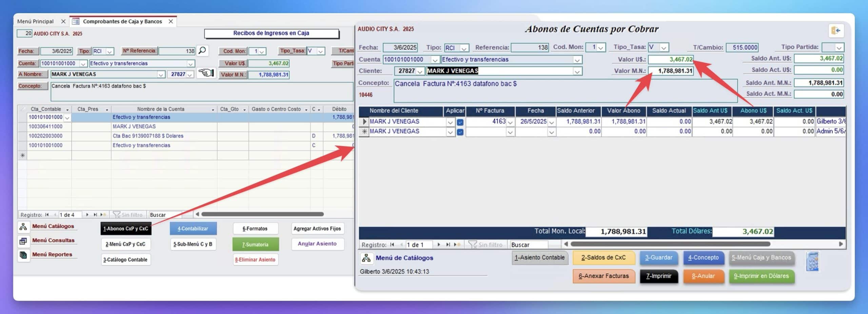The width and height of the screenshot is (868, 314).
Task: Click the pointing hand icon beside client code
Action: 206,73
